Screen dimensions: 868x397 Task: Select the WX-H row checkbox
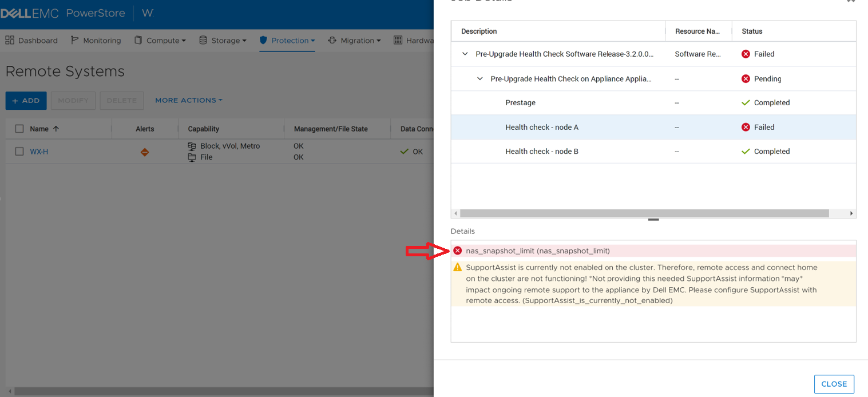(19, 152)
